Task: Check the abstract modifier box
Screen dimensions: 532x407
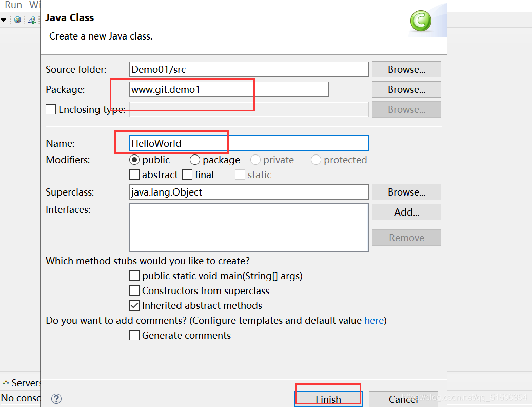Action: (134, 175)
